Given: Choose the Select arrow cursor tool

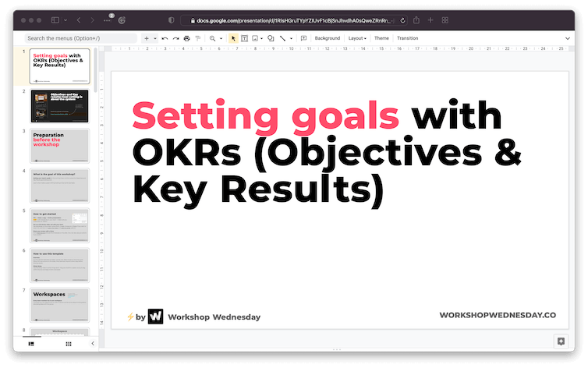Looking at the screenshot, I should tap(233, 38).
